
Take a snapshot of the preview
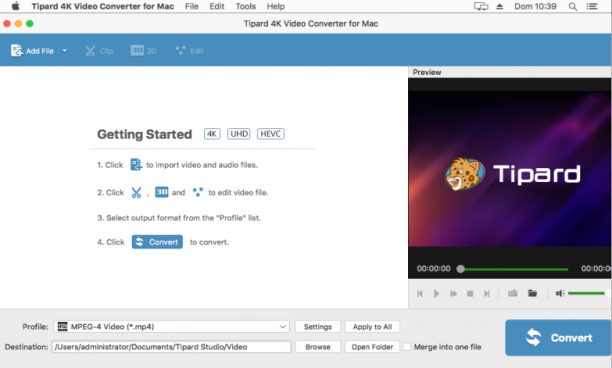point(513,293)
